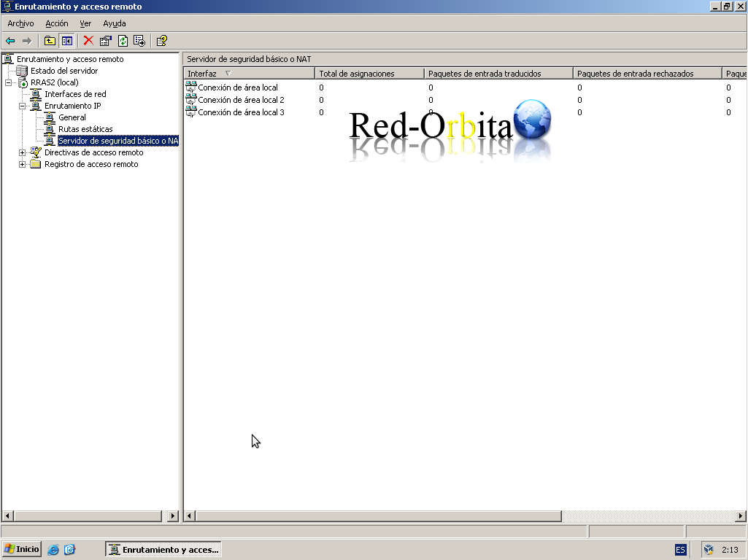
Task: Select the Registro de acceso remoto label
Action: 91,164
